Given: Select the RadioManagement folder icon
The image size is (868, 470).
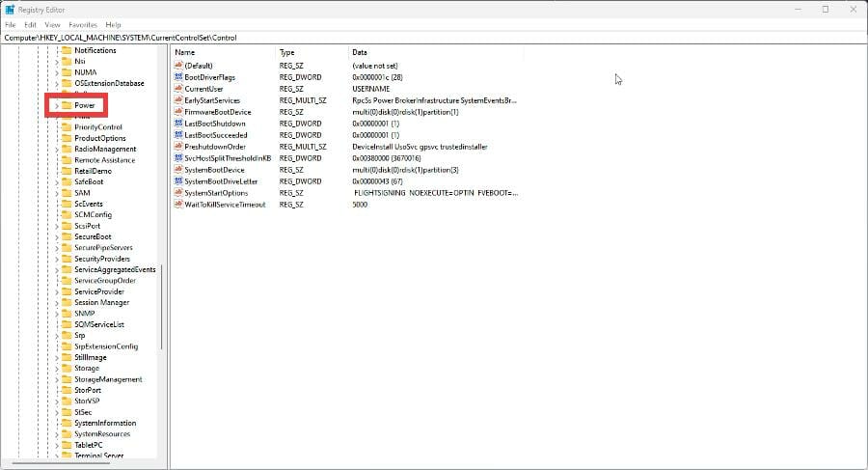Looking at the screenshot, I should coord(67,149).
